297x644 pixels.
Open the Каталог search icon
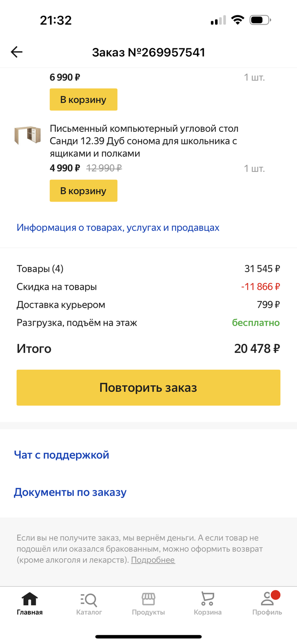click(89, 599)
